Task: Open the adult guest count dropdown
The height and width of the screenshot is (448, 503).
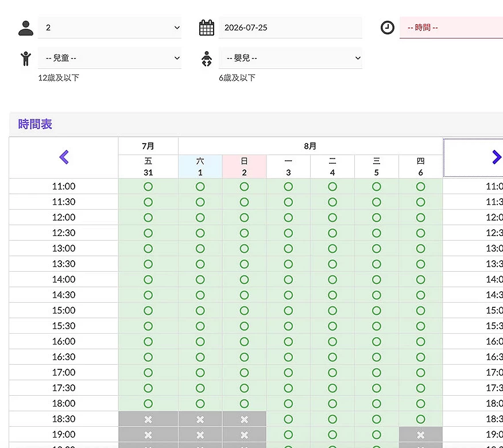Action: click(110, 28)
